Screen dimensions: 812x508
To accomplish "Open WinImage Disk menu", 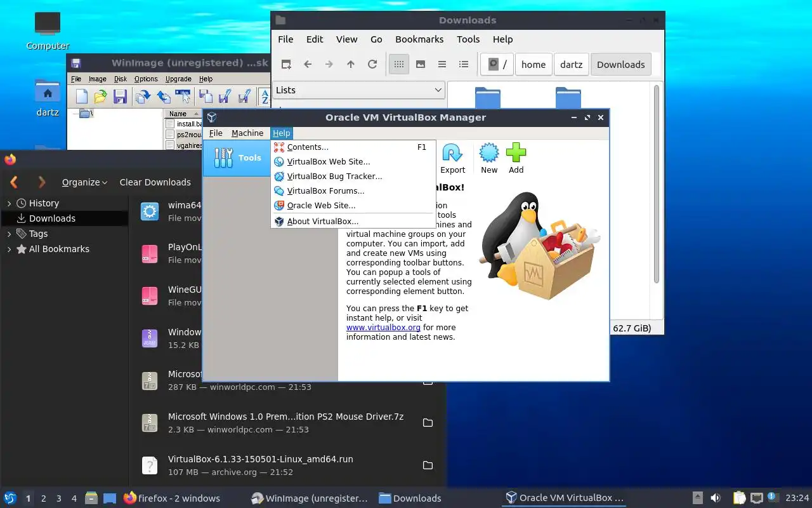I will [x=121, y=79].
